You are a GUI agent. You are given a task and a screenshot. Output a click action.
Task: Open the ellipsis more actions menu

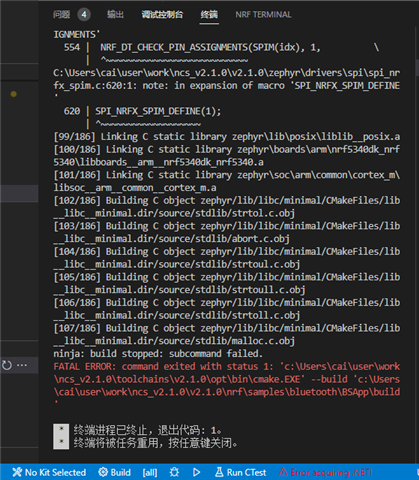22,365
